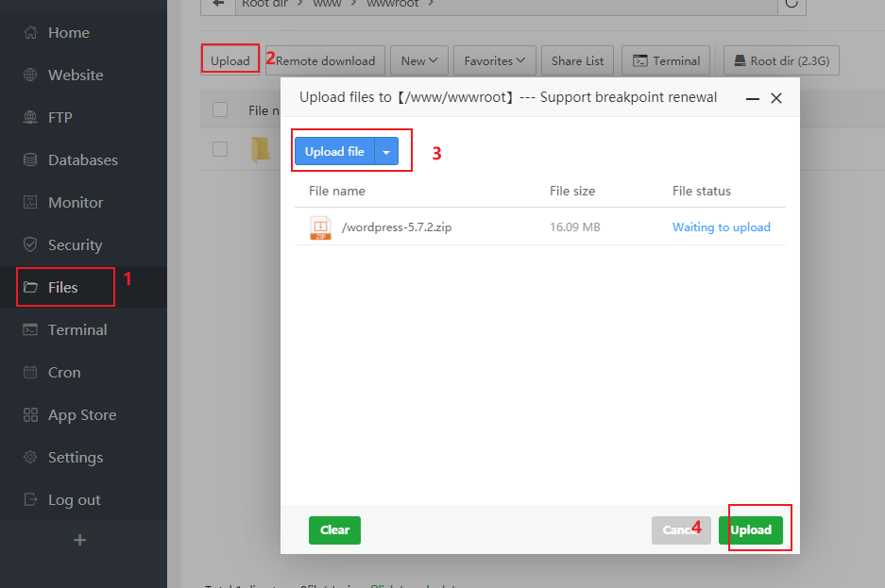This screenshot has height=588, width=885.
Task: Click the Website globe icon
Action: (30, 76)
